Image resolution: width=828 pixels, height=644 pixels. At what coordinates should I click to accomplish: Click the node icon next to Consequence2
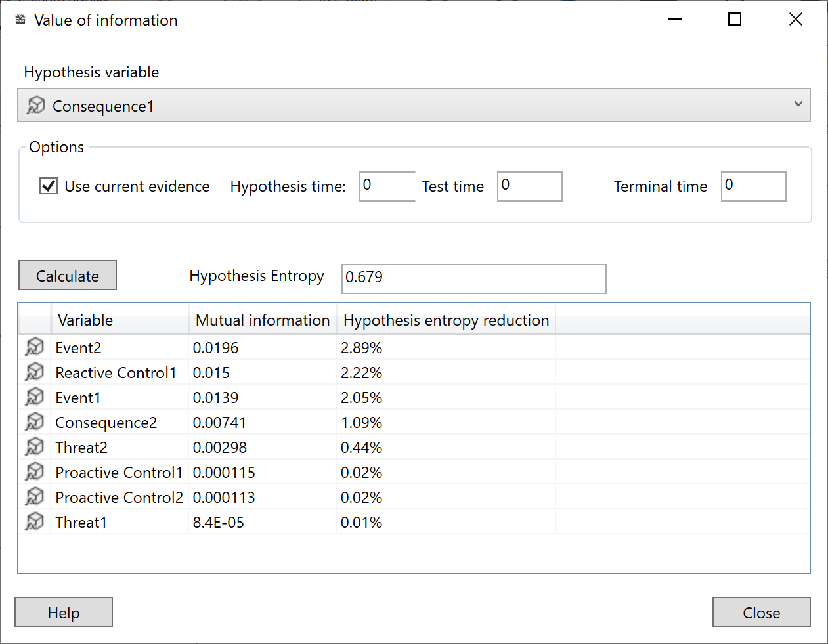point(35,422)
